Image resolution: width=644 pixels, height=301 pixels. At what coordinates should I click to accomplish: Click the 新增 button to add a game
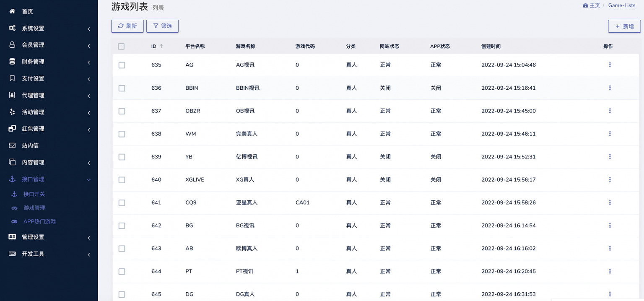click(x=624, y=26)
